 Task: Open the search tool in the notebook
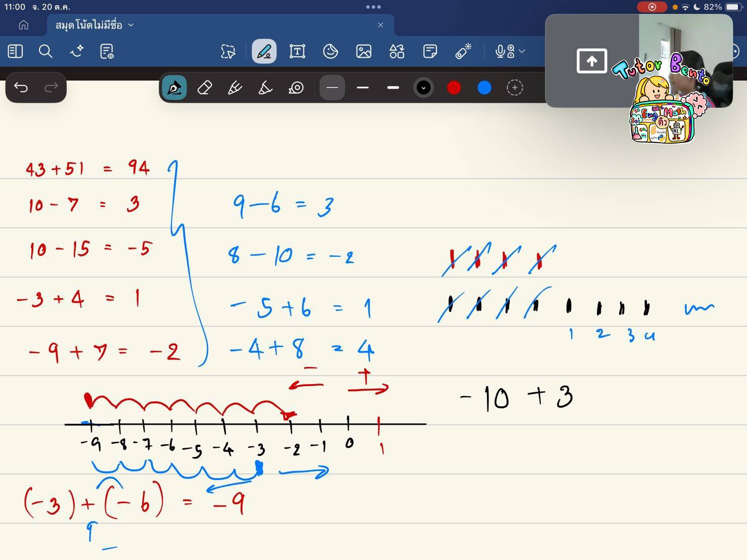(46, 51)
